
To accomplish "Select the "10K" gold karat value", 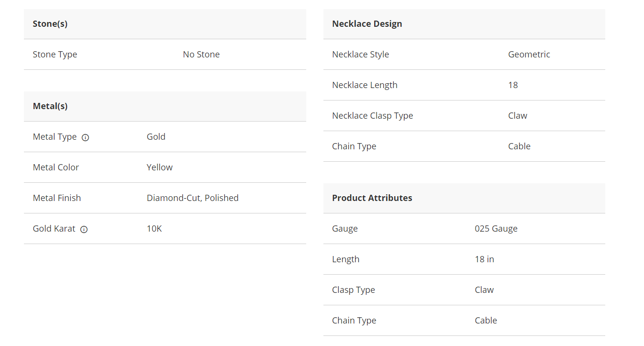I will click(154, 229).
